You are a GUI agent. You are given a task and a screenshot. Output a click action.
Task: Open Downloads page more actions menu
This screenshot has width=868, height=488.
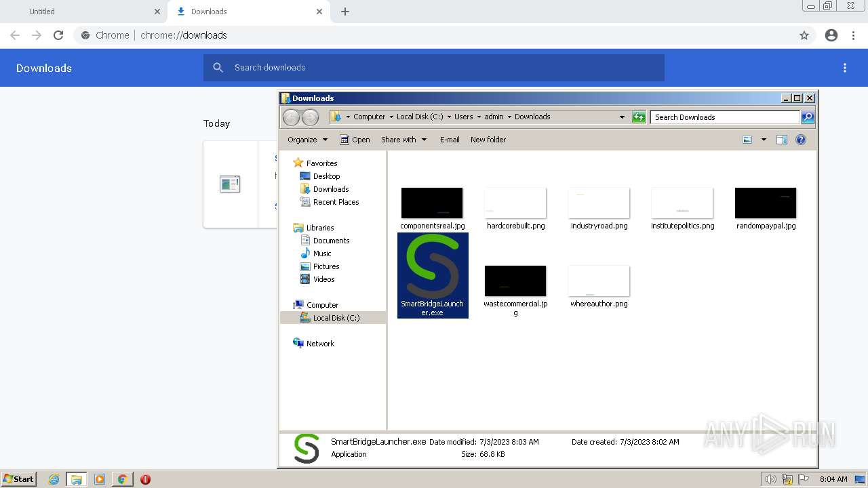tap(845, 68)
